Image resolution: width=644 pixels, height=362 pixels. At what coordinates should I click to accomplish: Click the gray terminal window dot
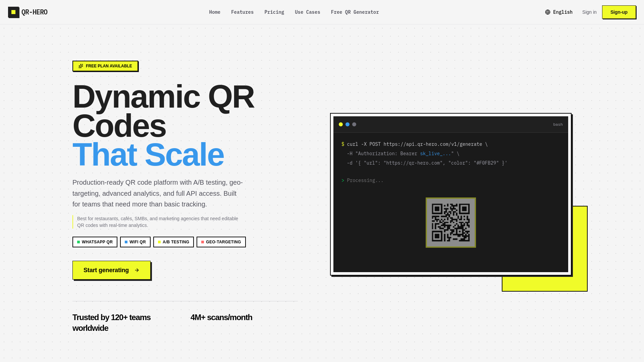354,124
